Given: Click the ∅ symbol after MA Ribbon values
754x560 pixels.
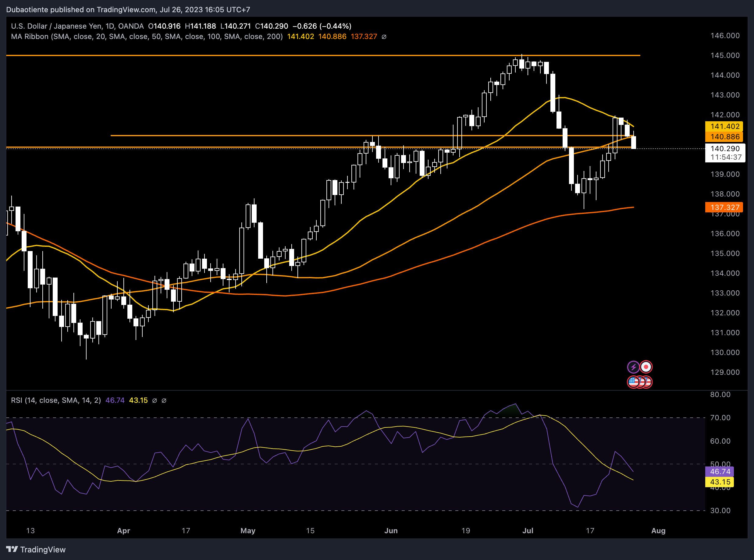Looking at the screenshot, I should click(384, 37).
